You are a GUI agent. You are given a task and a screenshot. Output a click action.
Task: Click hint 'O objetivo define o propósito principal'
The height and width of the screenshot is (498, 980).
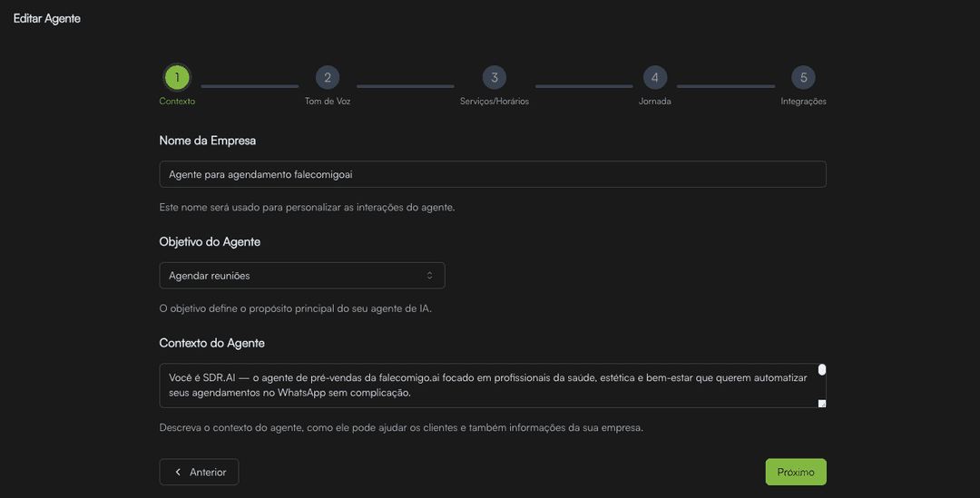point(247,308)
